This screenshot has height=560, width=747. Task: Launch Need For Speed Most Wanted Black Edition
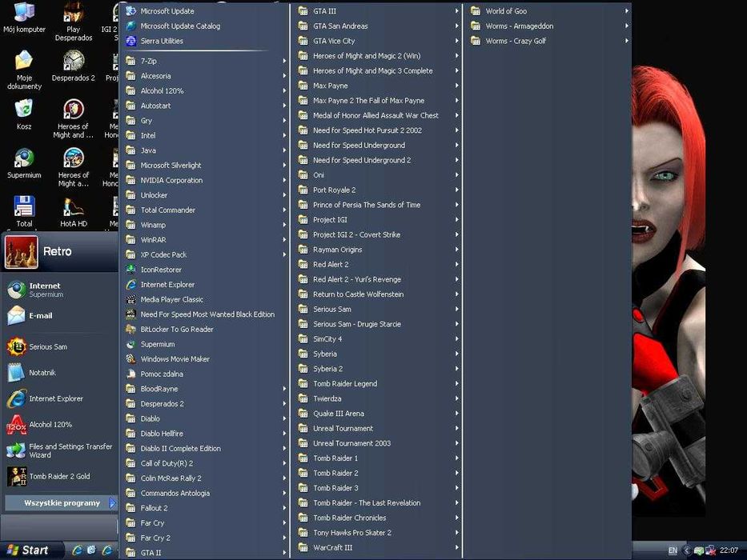(205, 314)
